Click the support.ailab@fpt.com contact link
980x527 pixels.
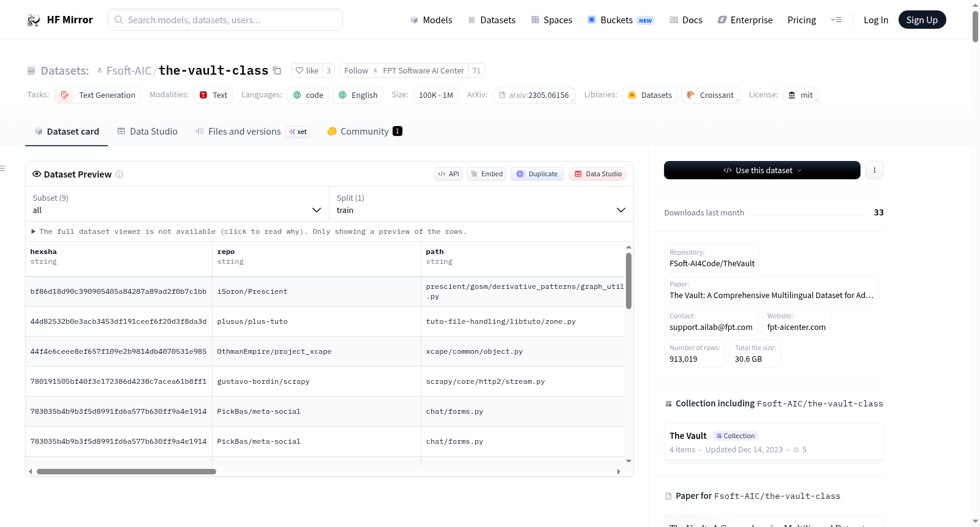point(711,322)
